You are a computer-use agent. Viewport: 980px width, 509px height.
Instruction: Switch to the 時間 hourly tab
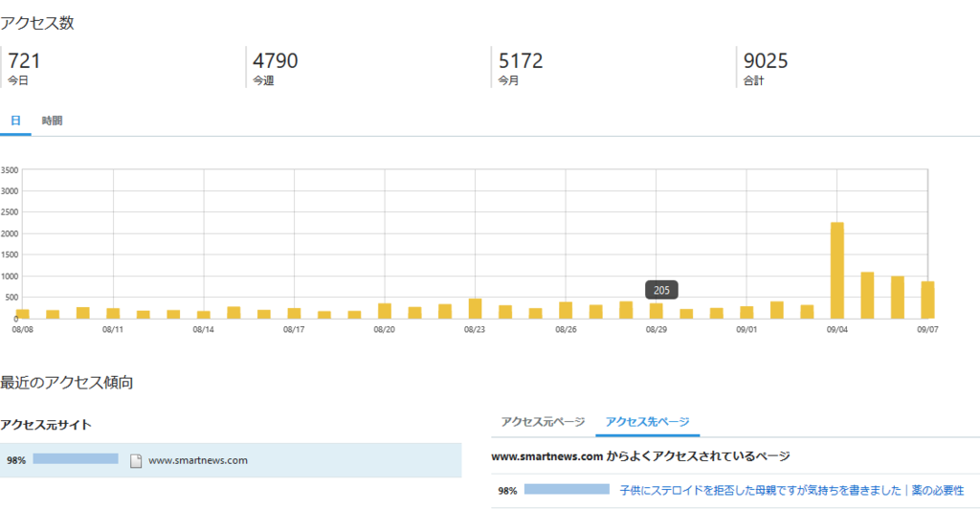(52, 122)
